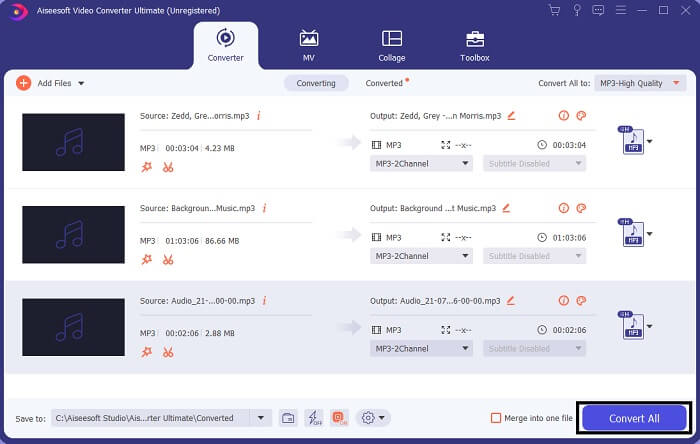Toggle the orange GPU acceleration button

coord(339,418)
